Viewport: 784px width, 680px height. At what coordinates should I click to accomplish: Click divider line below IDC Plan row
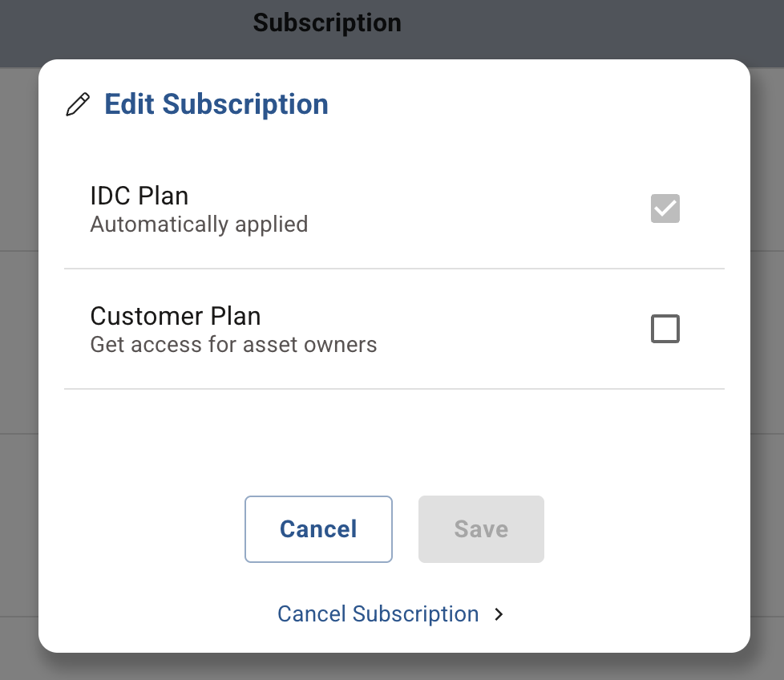(x=393, y=269)
